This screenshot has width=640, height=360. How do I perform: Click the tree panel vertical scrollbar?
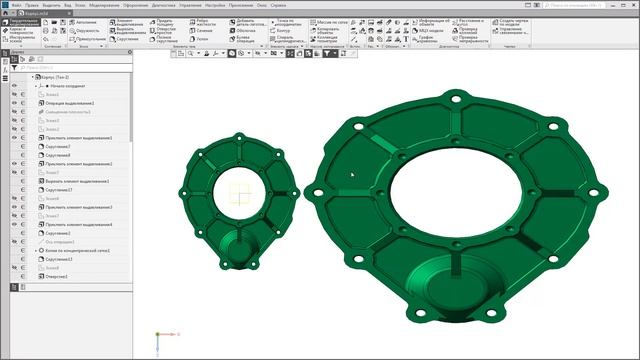(x=131, y=108)
